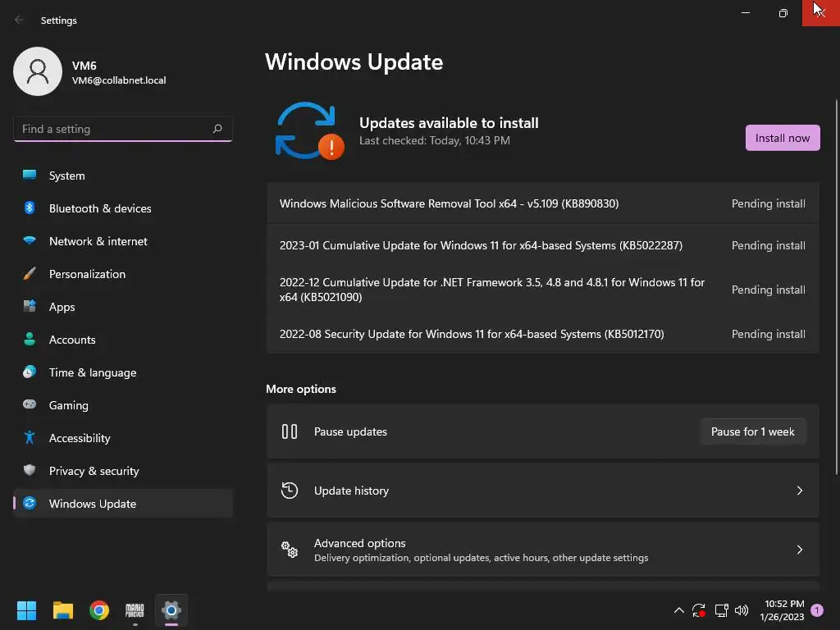Click the gears icon beside Advanced options
This screenshot has width=840, height=630.
coord(290,549)
